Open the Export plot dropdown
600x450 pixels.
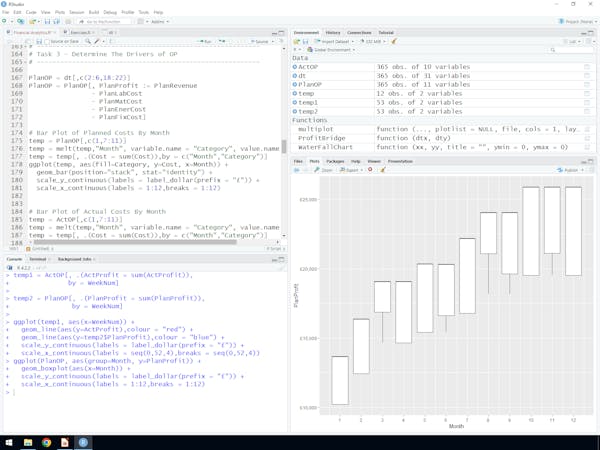[351, 170]
